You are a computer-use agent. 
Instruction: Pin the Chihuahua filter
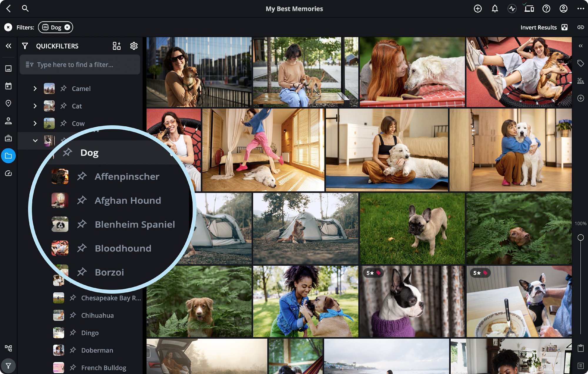coord(73,315)
